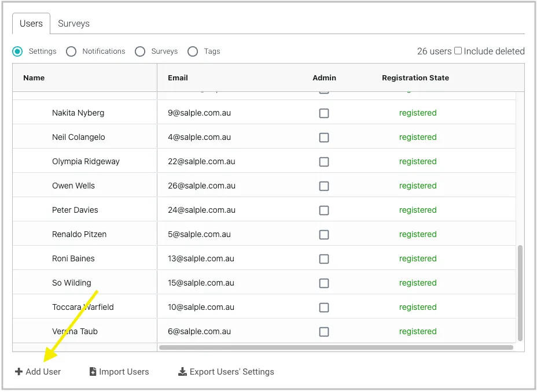Image resolution: width=537 pixels, height=392 pixels.
Task: Click the vertical scrollbar thumb
Action: click(x=520, y=293)
